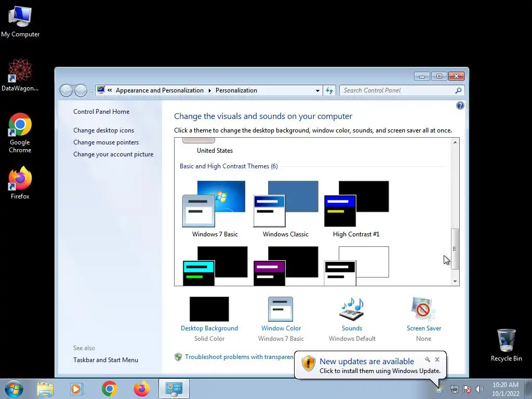532x399 pixels.
Task: Open Control Panel Home
Action: (101, 112)
